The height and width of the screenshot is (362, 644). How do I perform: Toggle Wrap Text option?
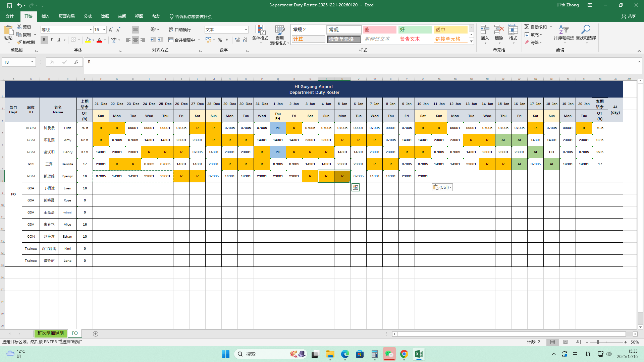[x=180, y=29]
